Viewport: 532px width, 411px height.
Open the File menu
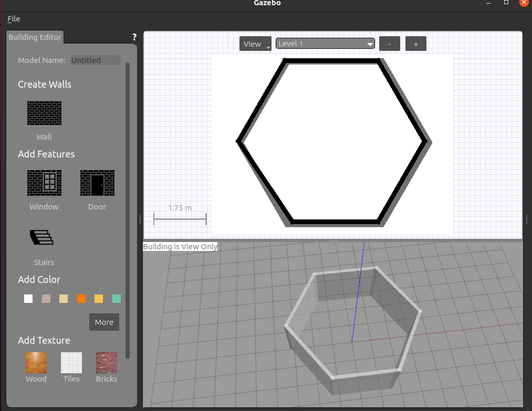[14, 19]
